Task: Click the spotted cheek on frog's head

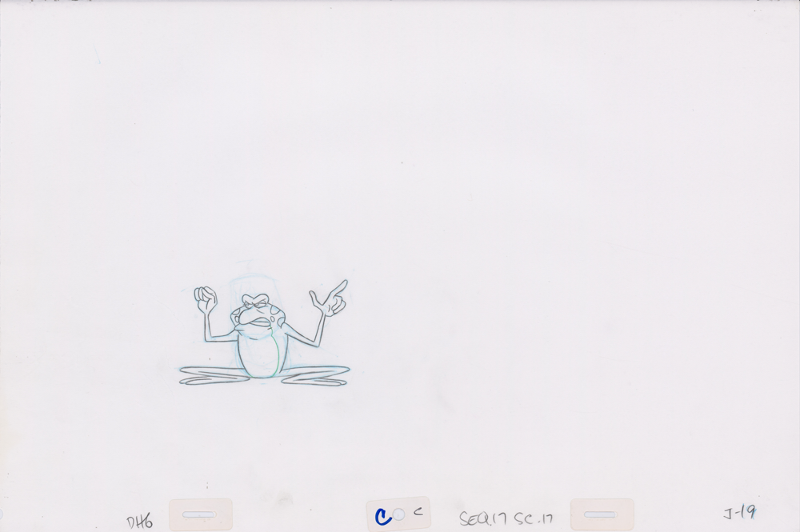Action: coord(274,316)
